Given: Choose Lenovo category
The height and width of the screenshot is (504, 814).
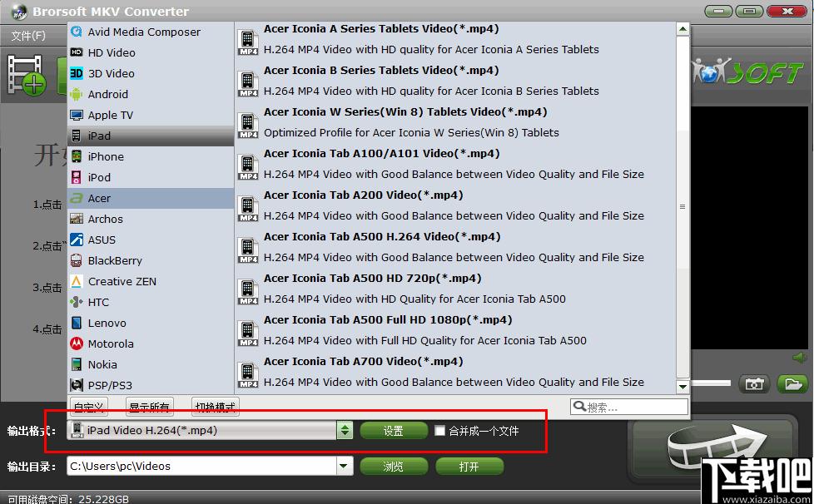Looking at the screenshot, I should (151, 323).
